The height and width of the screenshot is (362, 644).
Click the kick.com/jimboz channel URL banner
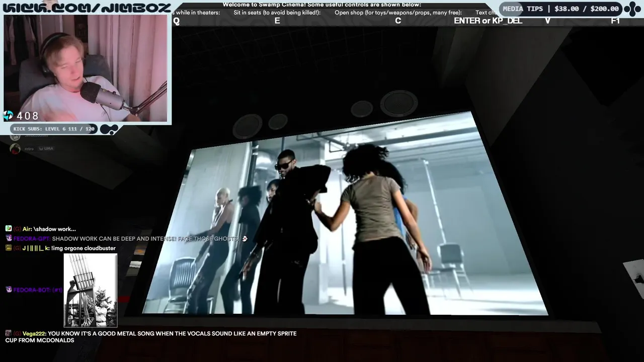point(87,7)
